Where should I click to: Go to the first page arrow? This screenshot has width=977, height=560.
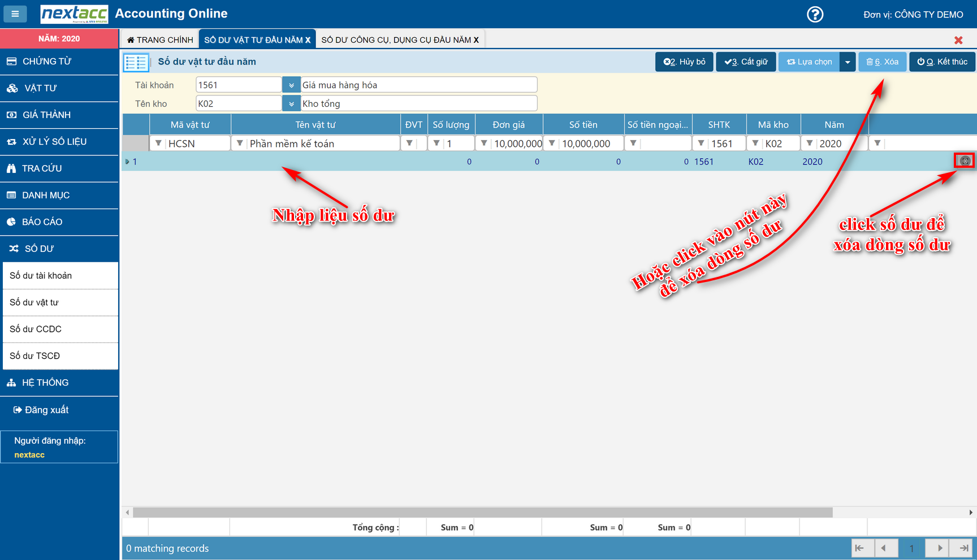[860, 548]
